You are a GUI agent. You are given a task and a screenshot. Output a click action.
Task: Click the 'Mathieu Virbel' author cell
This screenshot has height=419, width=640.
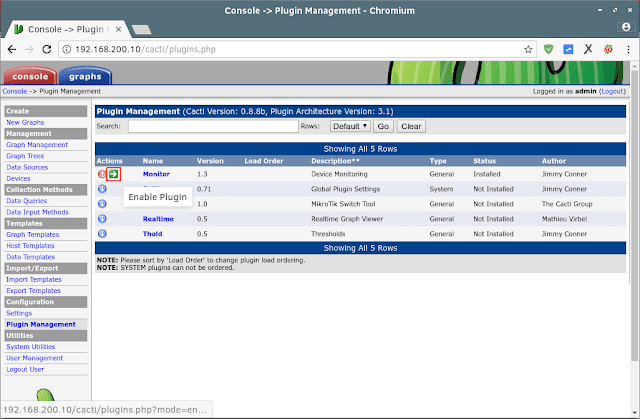(x=564, y=219)
